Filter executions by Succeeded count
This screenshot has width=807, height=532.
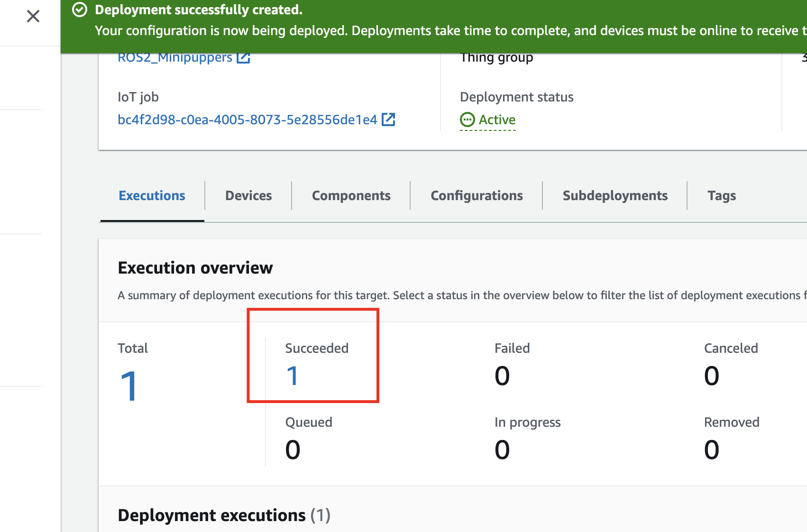292,376
